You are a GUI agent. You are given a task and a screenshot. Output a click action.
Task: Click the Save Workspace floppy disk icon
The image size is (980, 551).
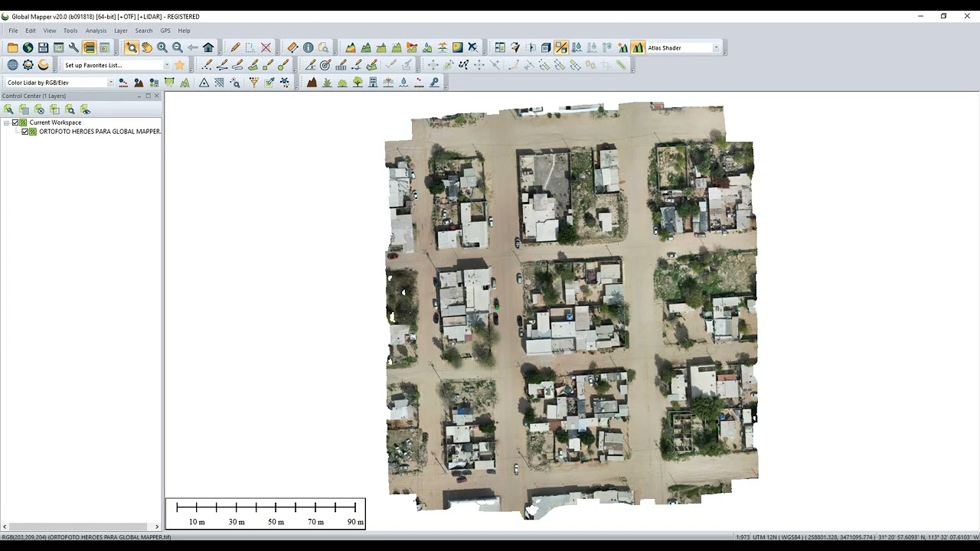point(43,47)
